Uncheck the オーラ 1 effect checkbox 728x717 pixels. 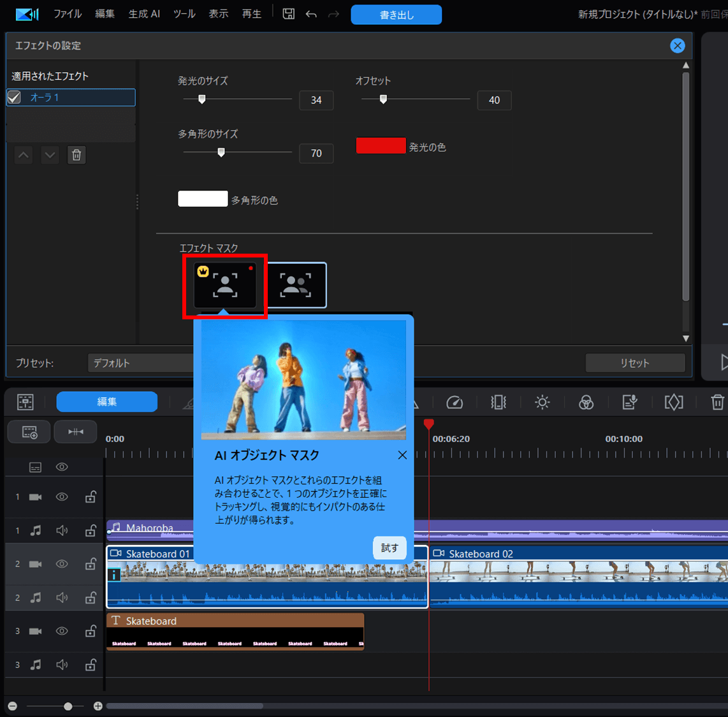pos(14,98)
